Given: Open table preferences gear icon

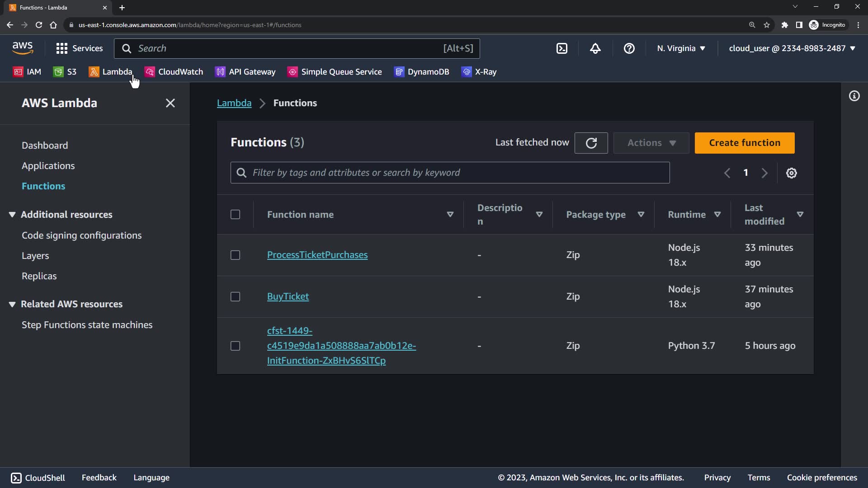Looking at the screenshot, I should (791, 173).
